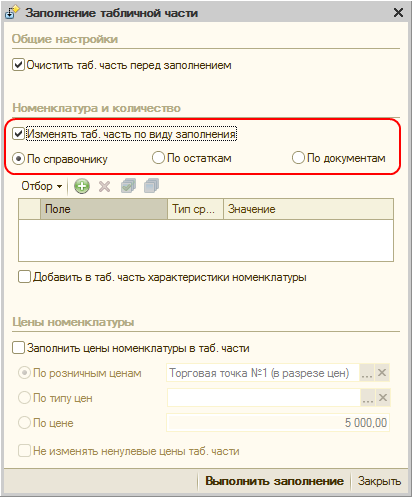The height and width of the screenshot is (497, 412).
Task: Open the Отбор dropdown menu
Action: pos(42,186)
